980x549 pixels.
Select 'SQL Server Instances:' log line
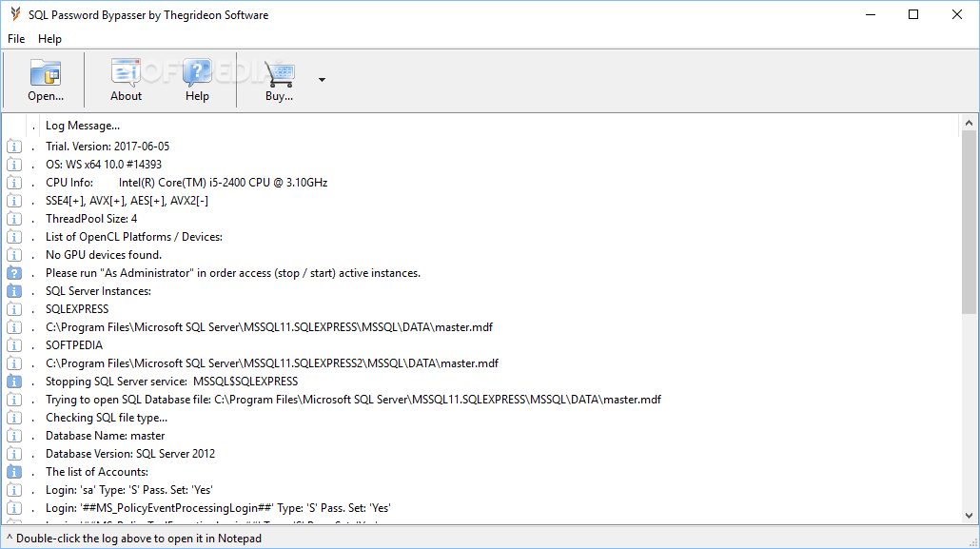point(98,291)
